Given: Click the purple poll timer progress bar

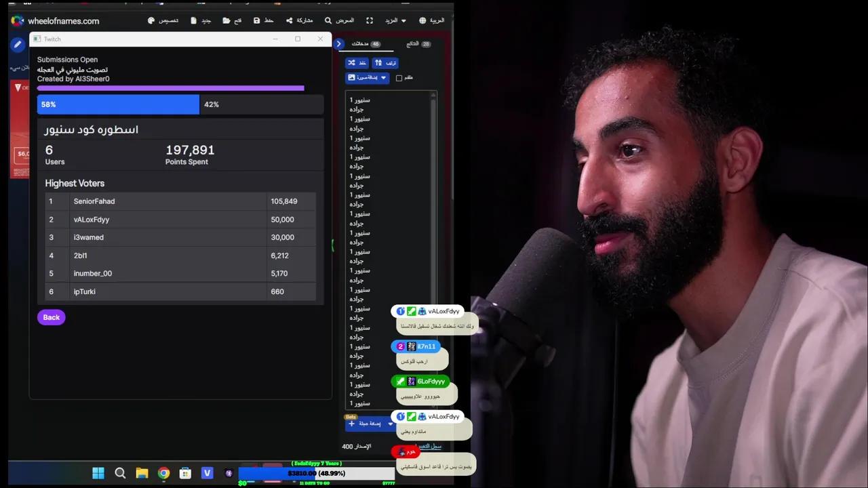Looking at the screenshot, I should (x=170, y=88).
